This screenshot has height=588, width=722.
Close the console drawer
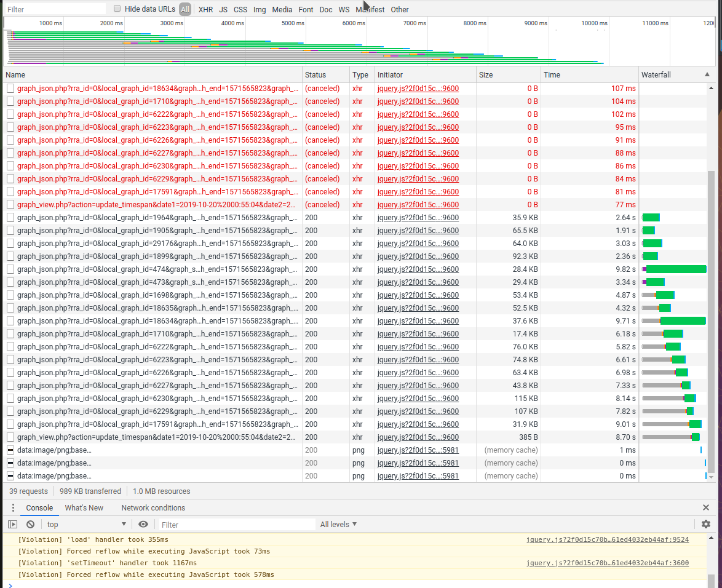coord(706,507)
